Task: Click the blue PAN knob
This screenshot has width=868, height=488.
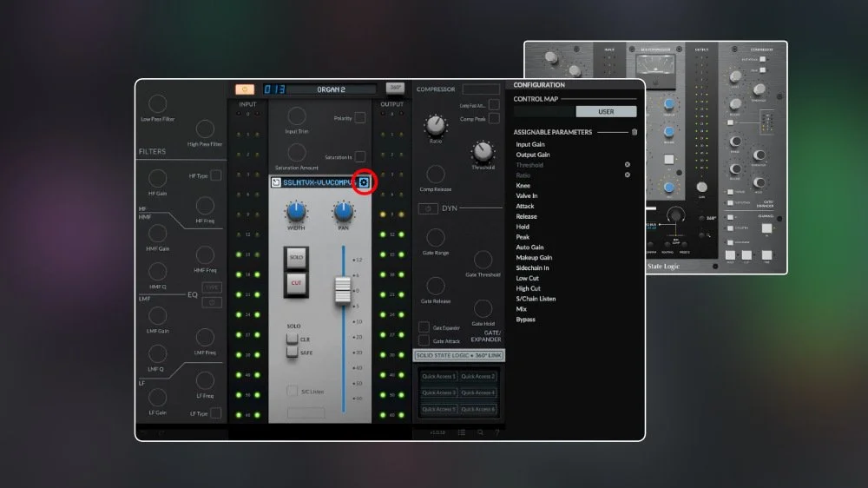Action: coord(343,211)
